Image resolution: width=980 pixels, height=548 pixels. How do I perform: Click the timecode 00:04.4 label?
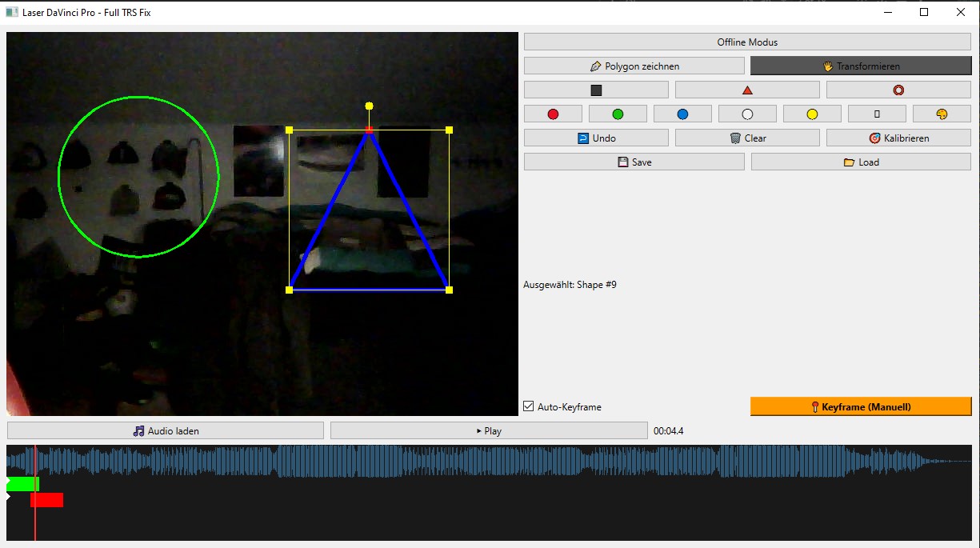[x=669, y=431]
